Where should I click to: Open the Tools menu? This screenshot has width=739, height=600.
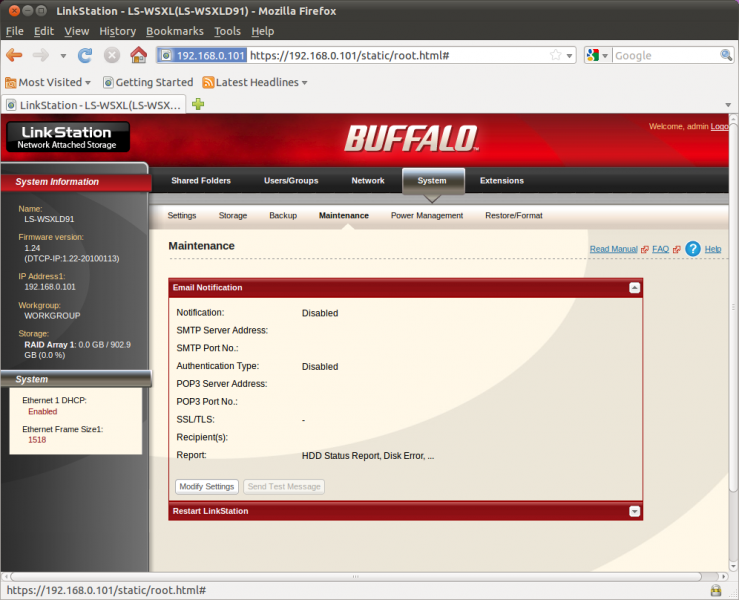tap(227, 31)
